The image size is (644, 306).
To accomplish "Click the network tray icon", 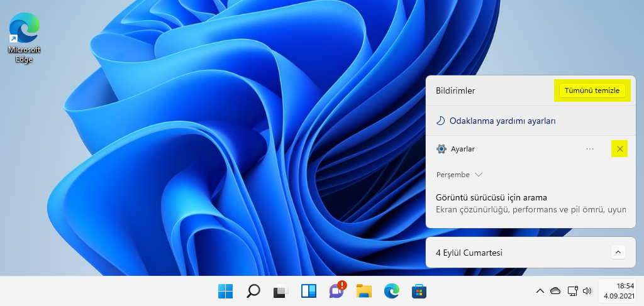I will (572, 291).
